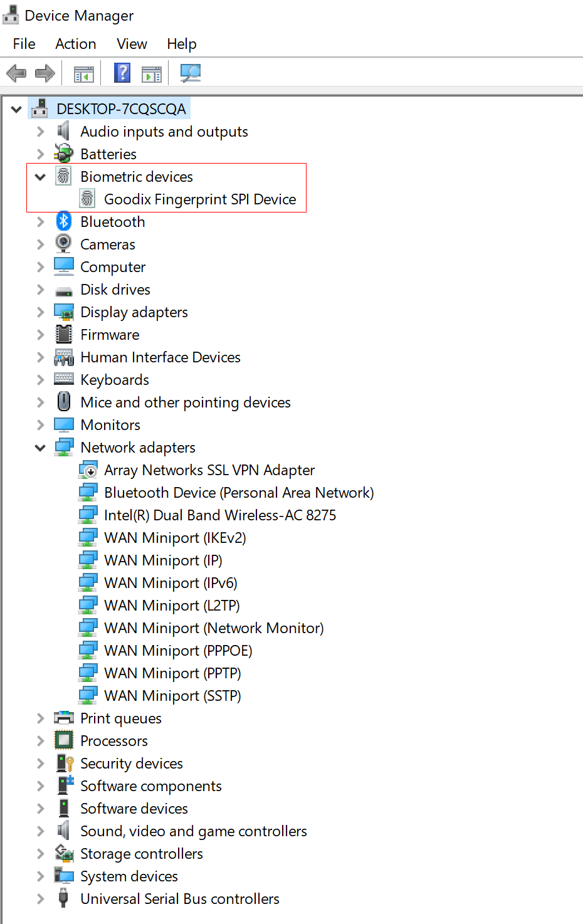Click the Goodix Fingerprint device icon
This screenshot has height=924, width=583.
tap(88, 199)
